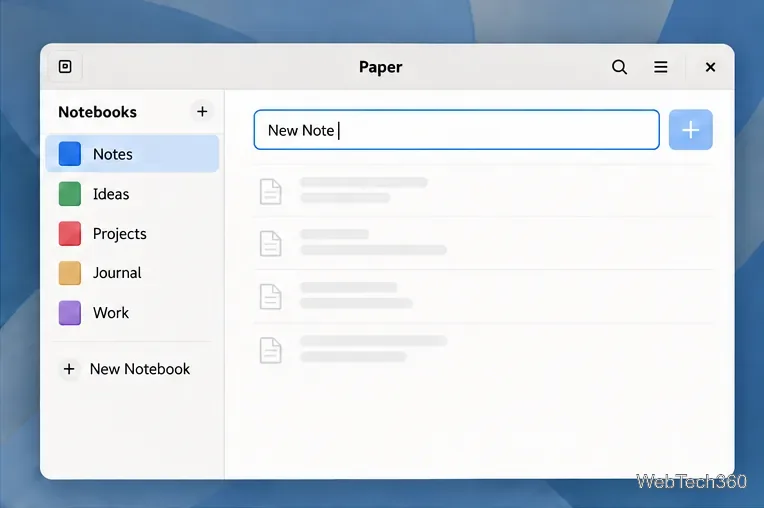The image size is (764, 508).
Task: Click the blue Notes color swatch
Action: (70, 154)
